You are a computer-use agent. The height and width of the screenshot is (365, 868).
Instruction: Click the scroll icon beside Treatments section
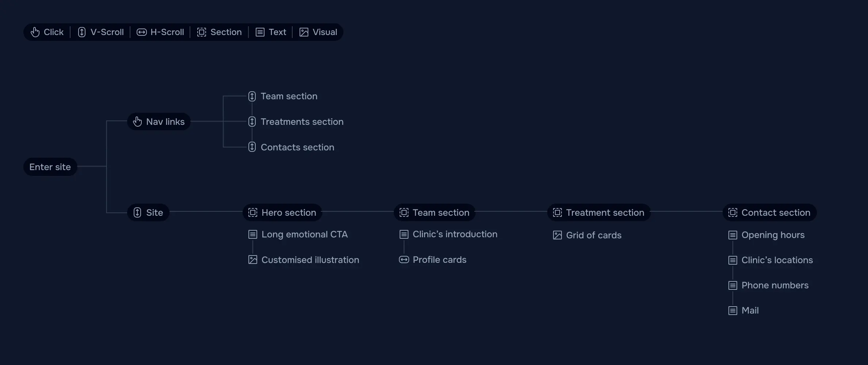pos(252,122)
